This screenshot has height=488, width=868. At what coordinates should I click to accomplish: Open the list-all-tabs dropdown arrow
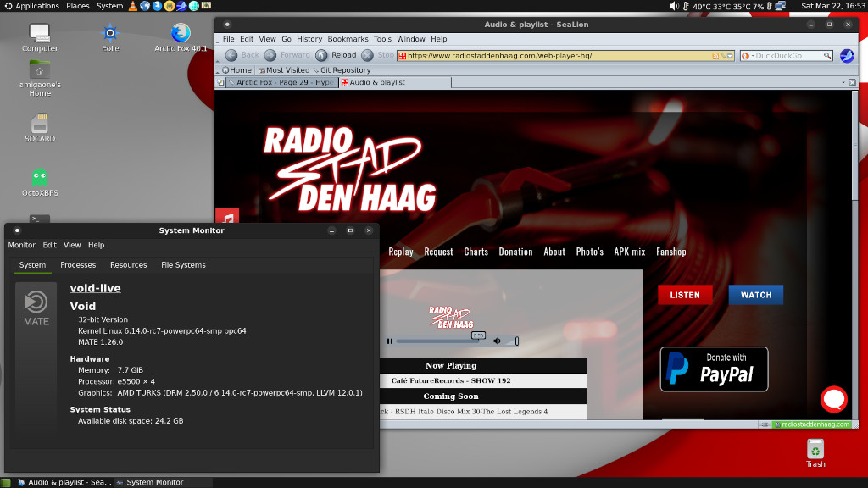pos(843,82)
